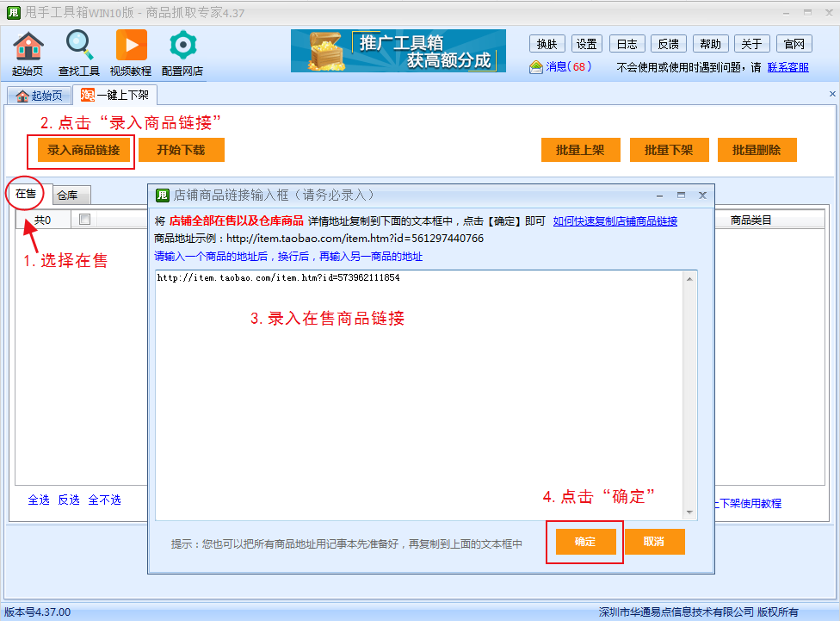Viewport: 840px width, 621px height.
Task: Click 录入商品链接 button
Action: [83, 150]
